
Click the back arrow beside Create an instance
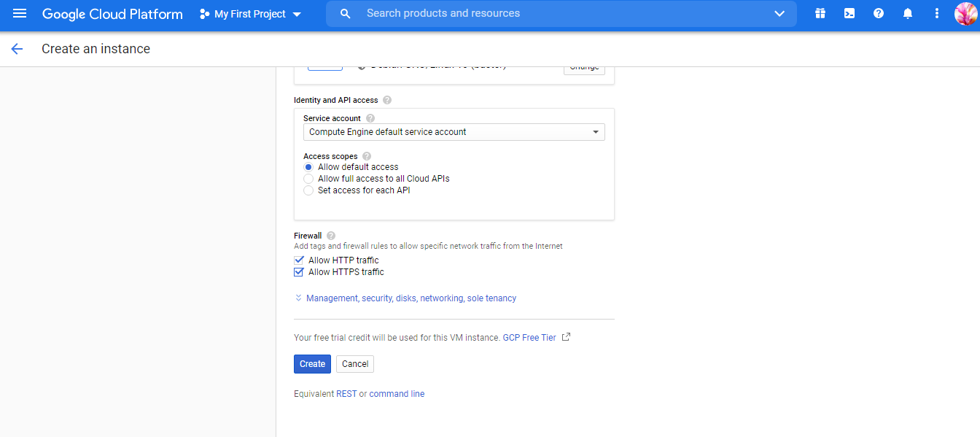17,49
